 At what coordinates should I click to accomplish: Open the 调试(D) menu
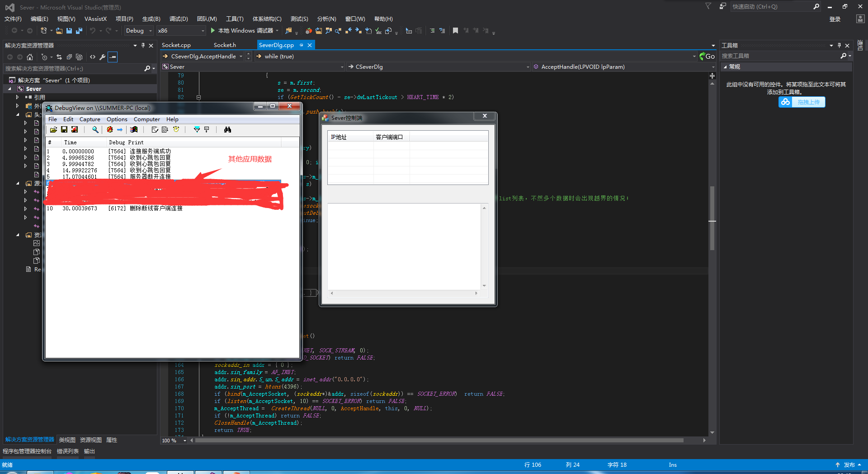(179, 19)
